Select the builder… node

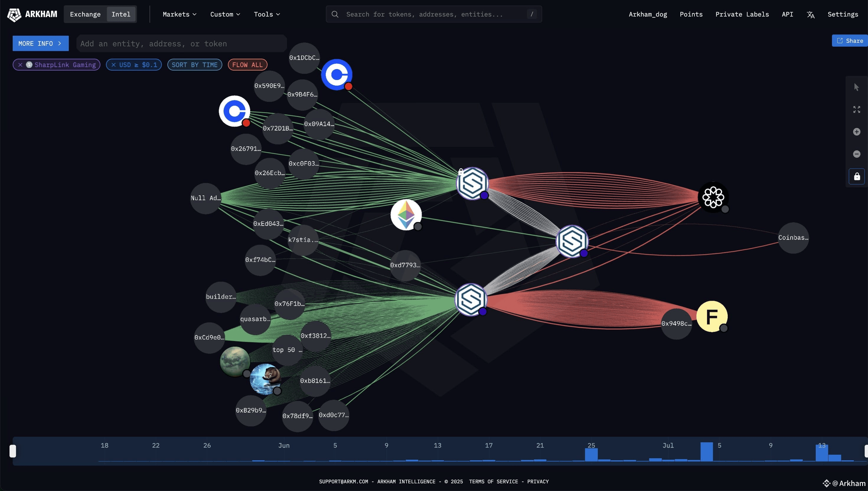click(221, 297)
